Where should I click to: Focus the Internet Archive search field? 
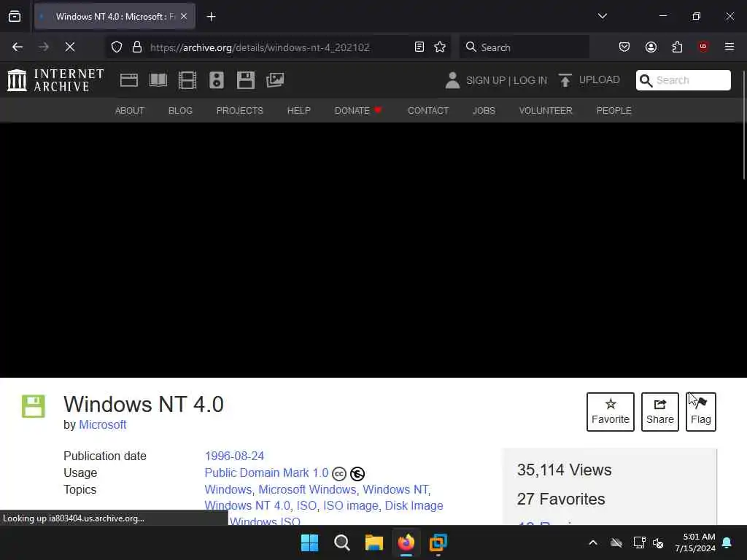pyautogui.click(x=683, y=80)
